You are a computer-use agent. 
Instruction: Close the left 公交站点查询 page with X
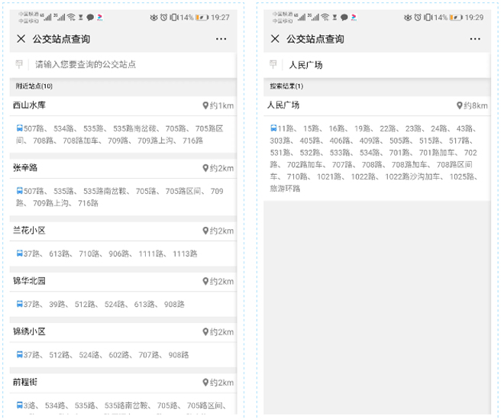21,39
